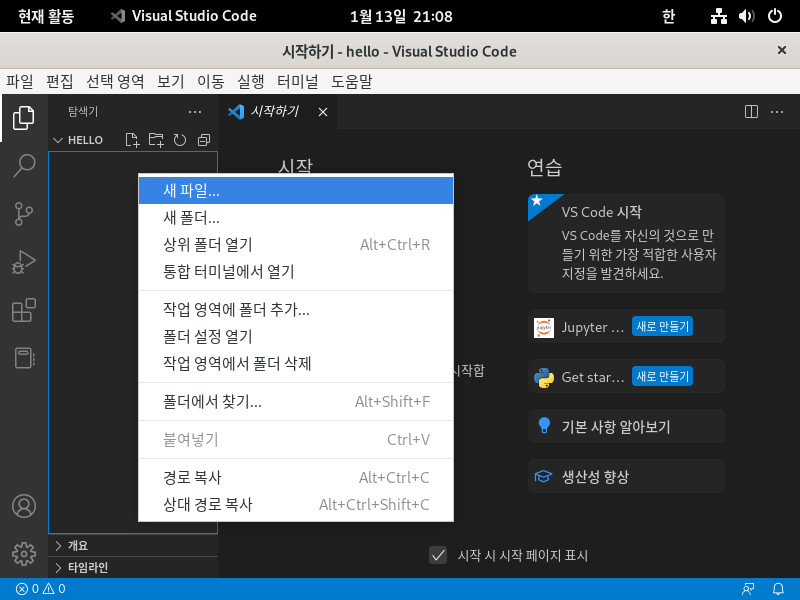Split the editor to the right

coord(751,112)
